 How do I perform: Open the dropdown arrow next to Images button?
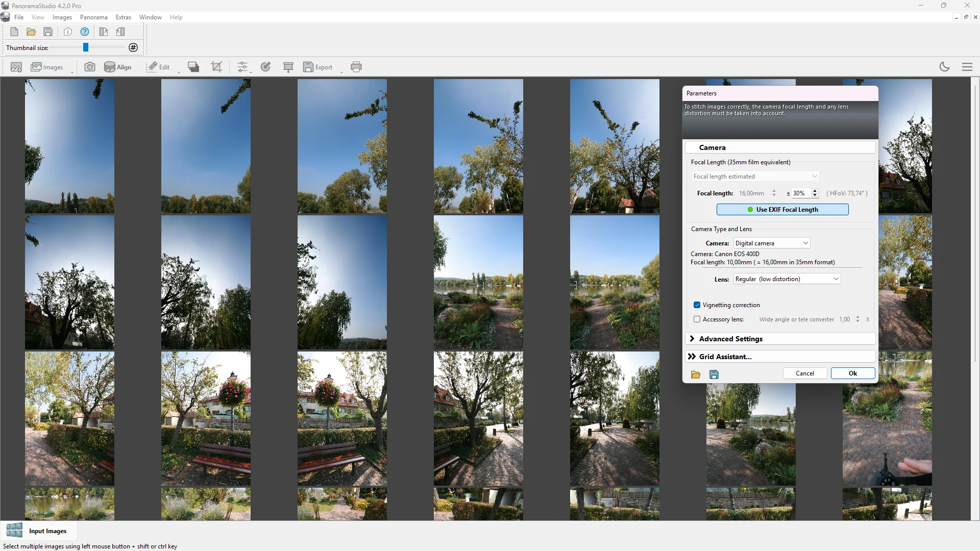tap(72, 72)
